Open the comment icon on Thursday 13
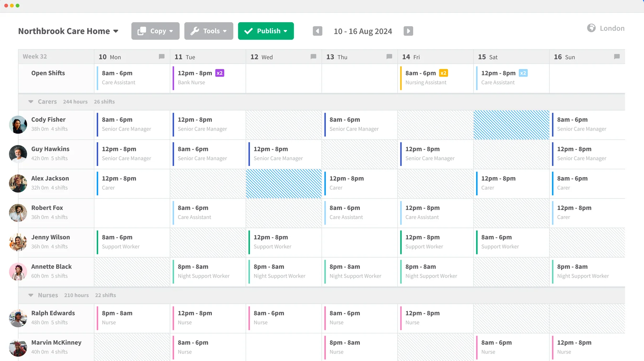The image size is (644, 361). (389, 57)
